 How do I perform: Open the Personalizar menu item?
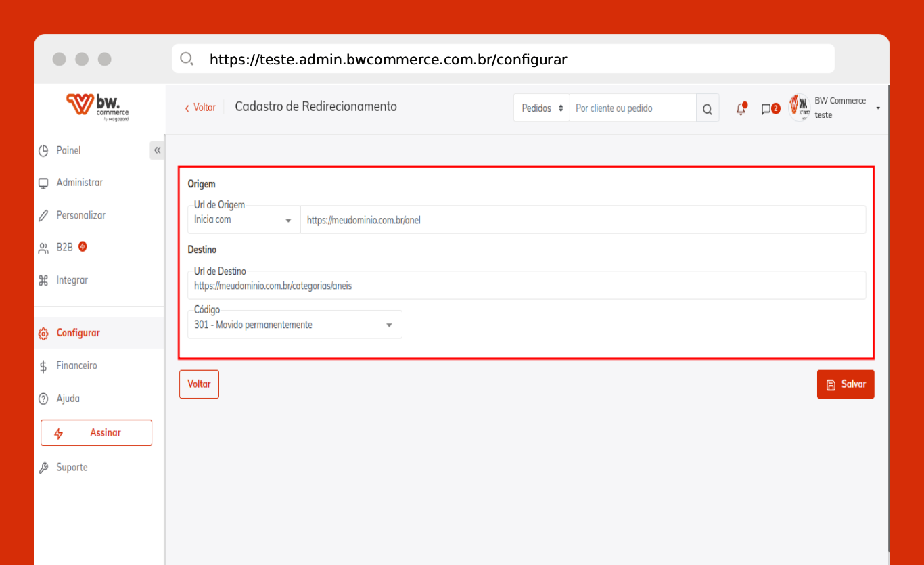click(80, 215)
